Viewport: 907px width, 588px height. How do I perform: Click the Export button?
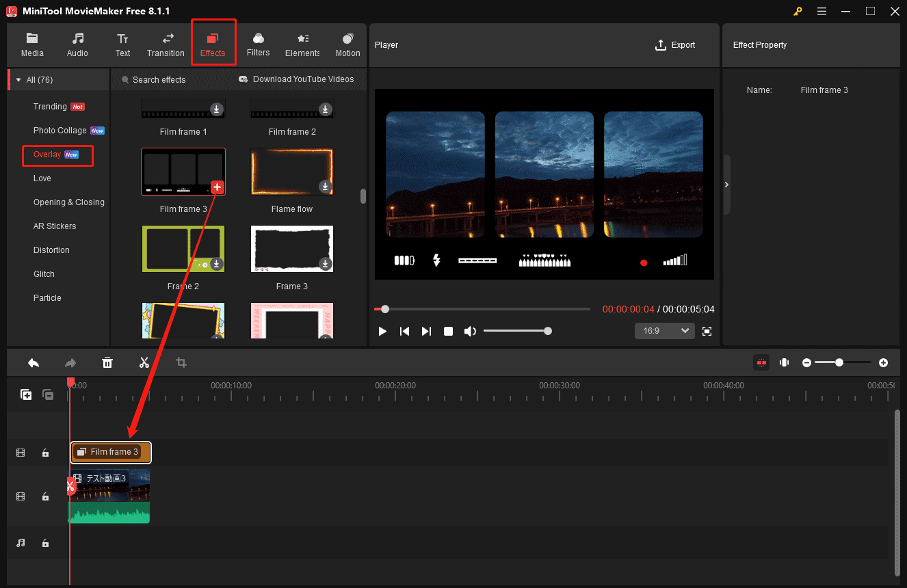coord(675,45)
